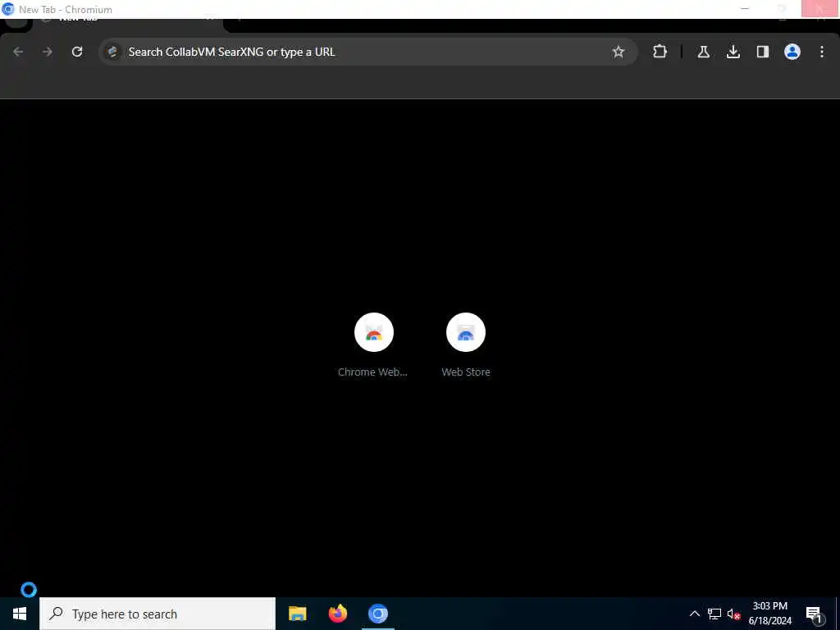The height and width of the screenshot is (630, 840).
Task: Open the Extensions puzzle-piece menu
Action: click(660, 52)
